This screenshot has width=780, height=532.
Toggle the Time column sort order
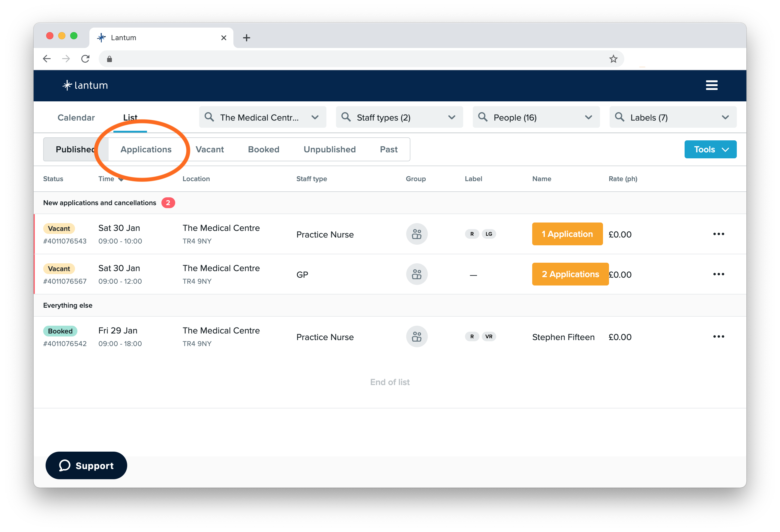coord(111,179)
